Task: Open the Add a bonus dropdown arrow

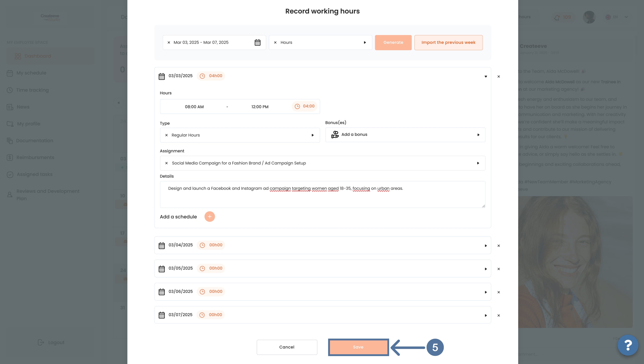Action: pos(478,135)
